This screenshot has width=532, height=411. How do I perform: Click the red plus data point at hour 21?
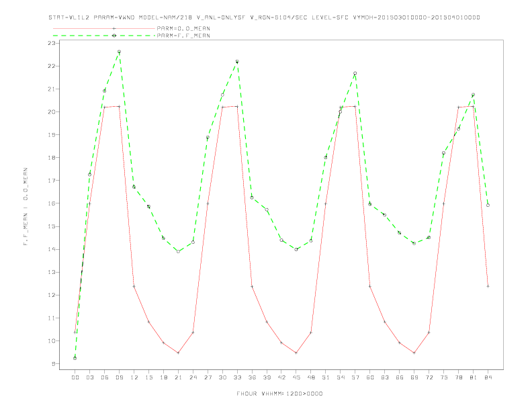click(178, 353)
